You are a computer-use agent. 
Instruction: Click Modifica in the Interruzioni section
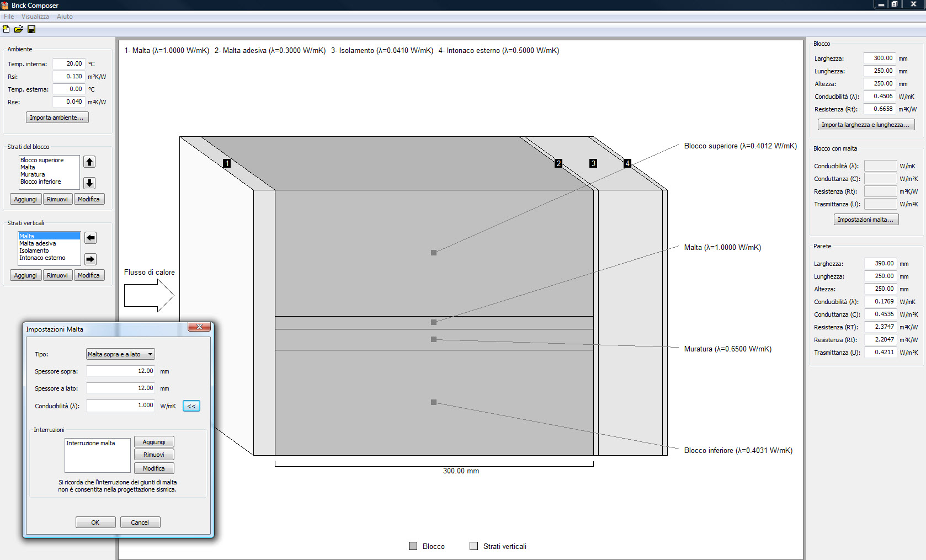[154, 468]
